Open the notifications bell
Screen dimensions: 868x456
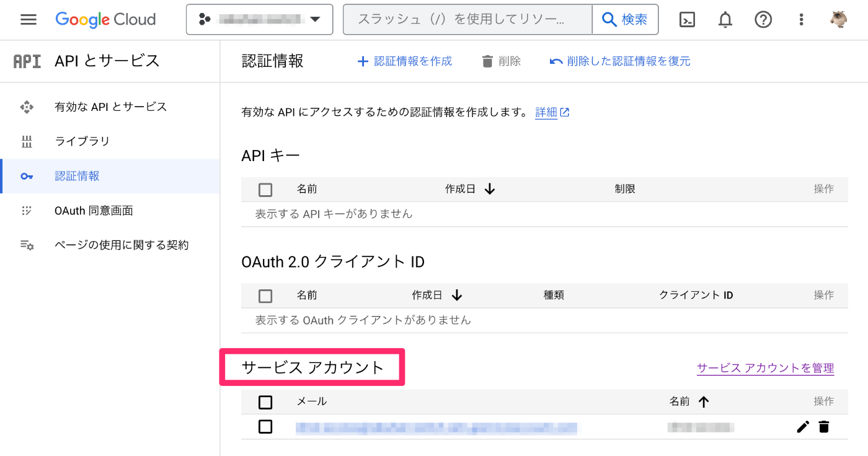point(725,20)
